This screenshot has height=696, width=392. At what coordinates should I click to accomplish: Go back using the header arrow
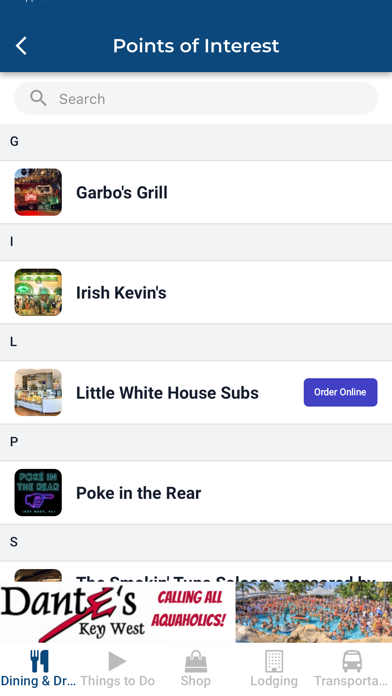pos(21,46)
